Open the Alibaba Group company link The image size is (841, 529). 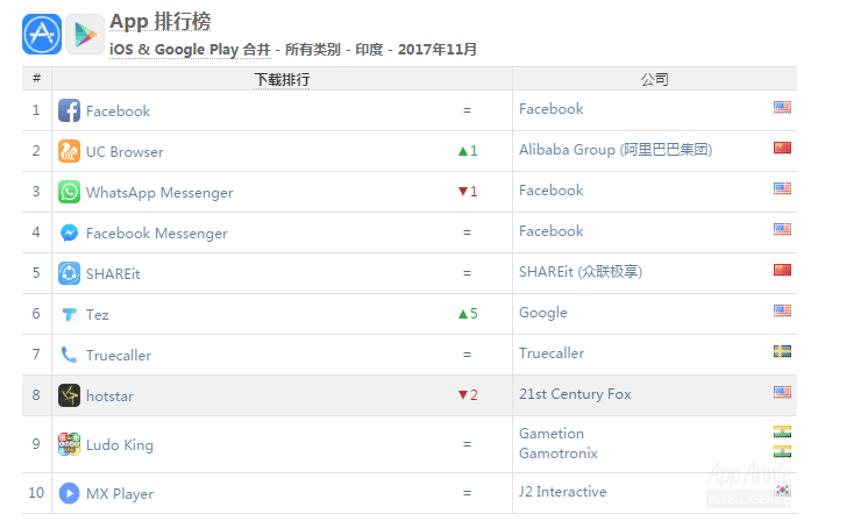point(615,150)
